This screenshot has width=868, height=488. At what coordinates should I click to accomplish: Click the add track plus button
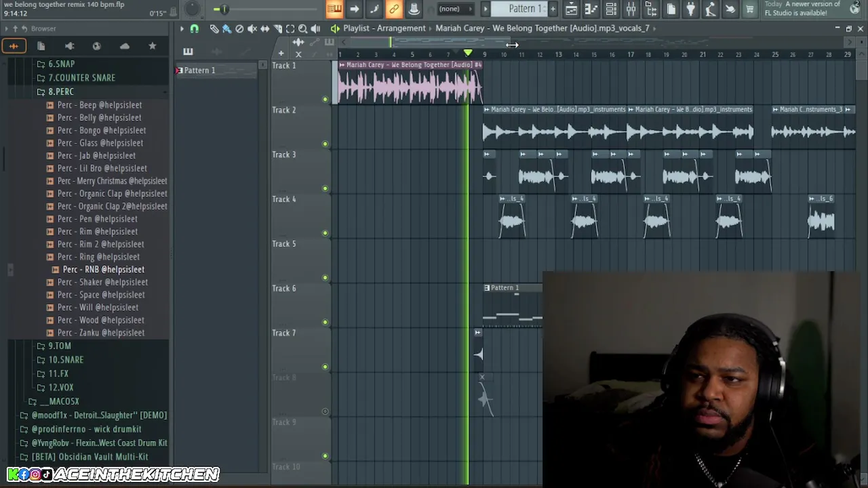(x=281, y=53)
